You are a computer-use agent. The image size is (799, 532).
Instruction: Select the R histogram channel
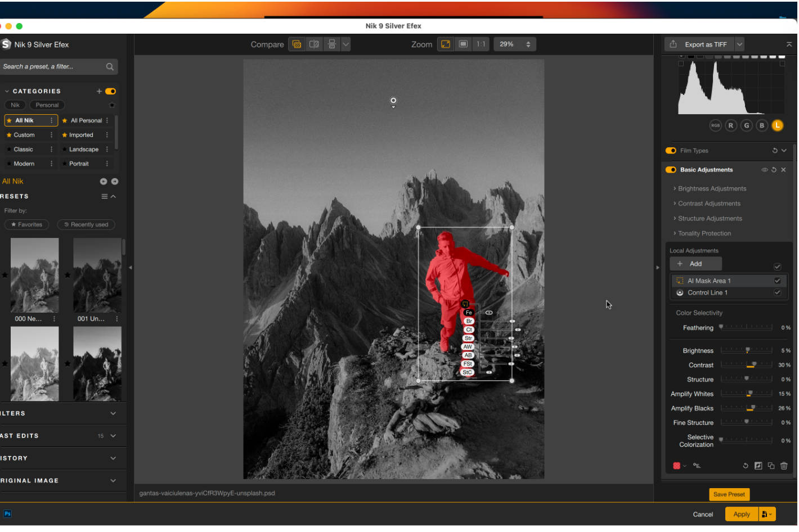(x=732, y=126)
